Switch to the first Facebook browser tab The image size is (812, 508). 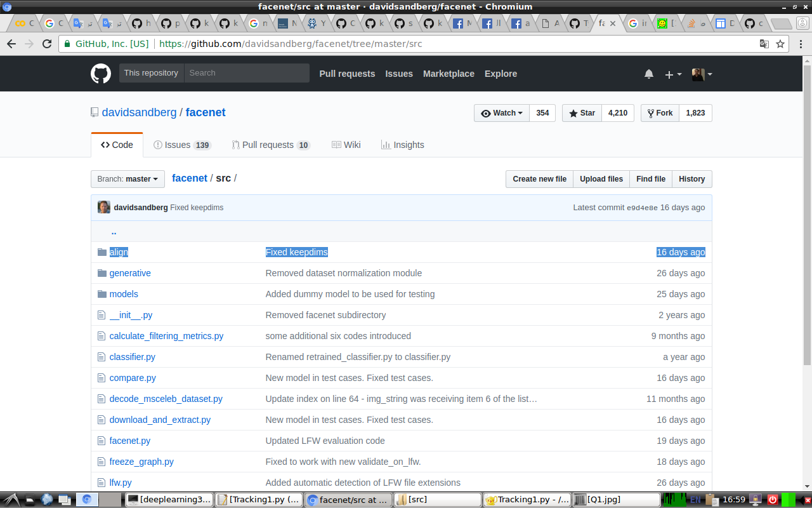(x=462, y=23)
